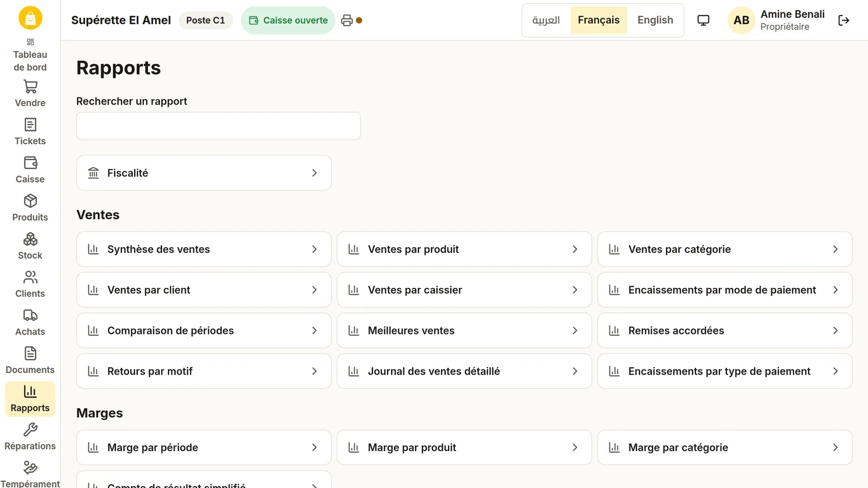Click the Supérette El Amel store name
Screen dimensions: 868x488
pyautogui.click(x=121, y=21)
